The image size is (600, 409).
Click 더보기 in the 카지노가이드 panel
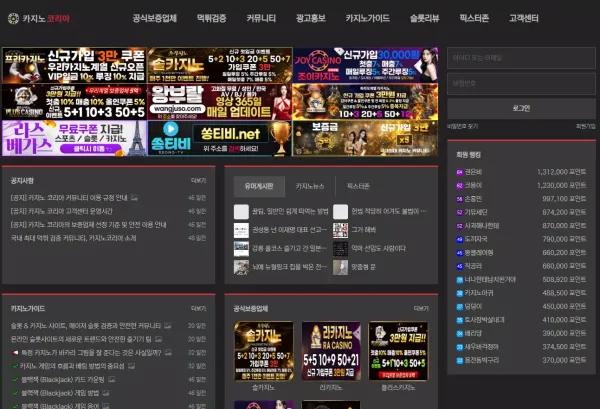point(199,308)
